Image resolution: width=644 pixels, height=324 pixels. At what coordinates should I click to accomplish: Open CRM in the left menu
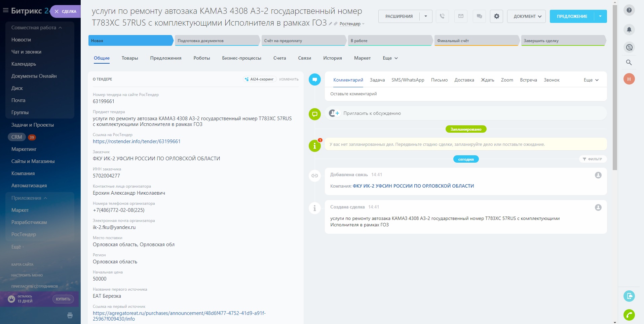point(16,137)
